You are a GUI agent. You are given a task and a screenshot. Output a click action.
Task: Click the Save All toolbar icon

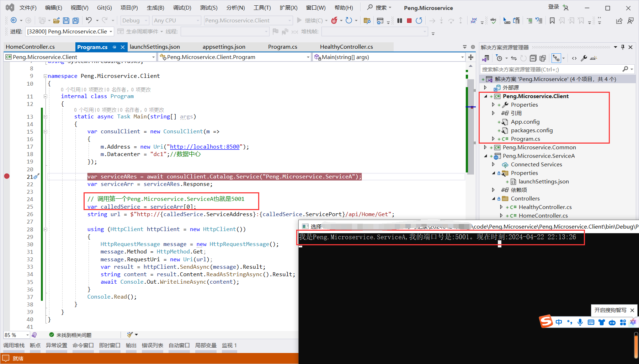click(75, 21)
